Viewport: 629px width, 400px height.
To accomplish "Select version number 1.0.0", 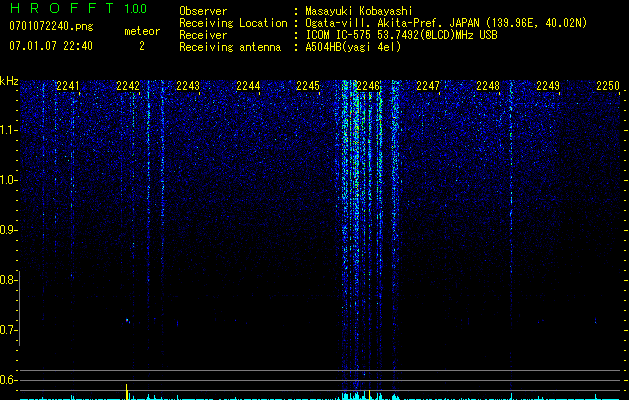I will [x=136, y=8].
